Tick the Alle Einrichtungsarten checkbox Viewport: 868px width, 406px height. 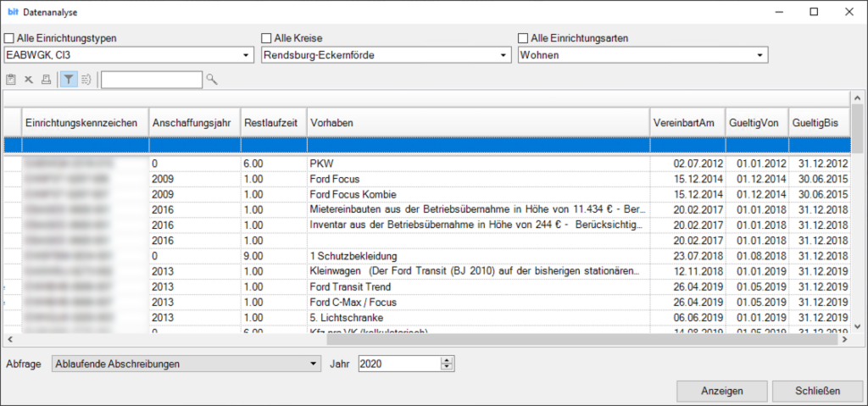click(523, 38)
